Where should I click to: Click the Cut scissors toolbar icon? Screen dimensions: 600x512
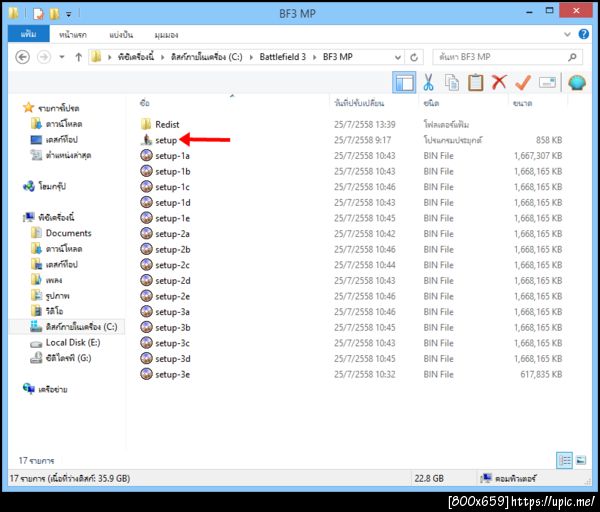pyautogui.click(x=428, y=82)
